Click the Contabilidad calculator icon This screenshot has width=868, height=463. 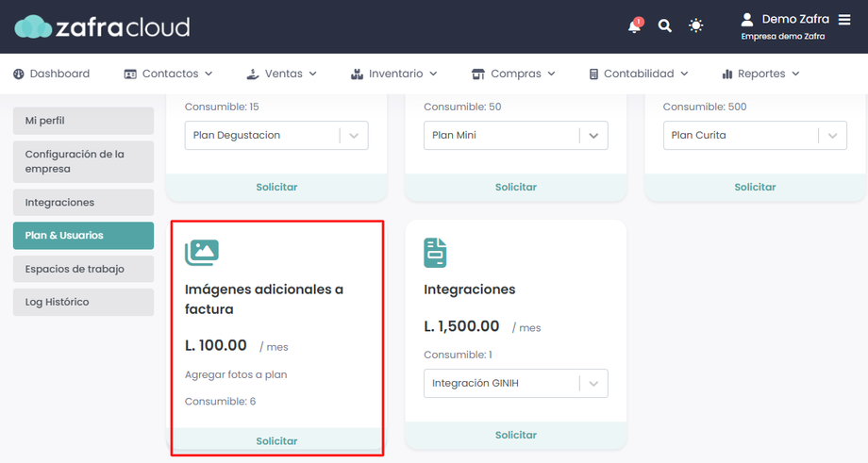593,74
